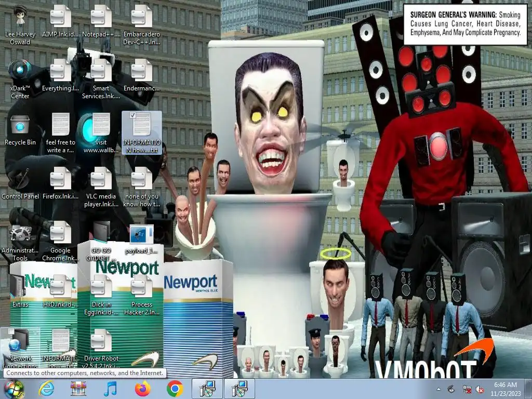Screen dimensions: 532x399
Task: Tick the checkbox on the Network Connections icon
Action: click(x=11, y=331)
